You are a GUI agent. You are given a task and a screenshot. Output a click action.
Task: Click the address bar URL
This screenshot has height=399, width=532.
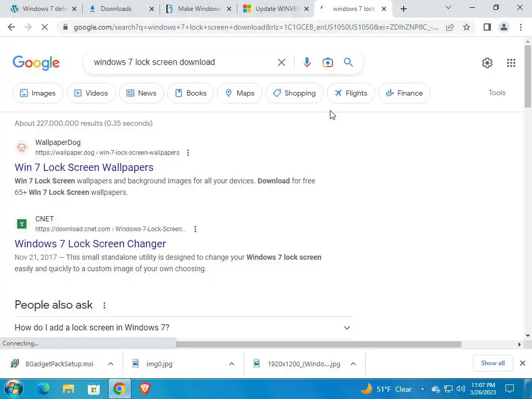point(256,27)
